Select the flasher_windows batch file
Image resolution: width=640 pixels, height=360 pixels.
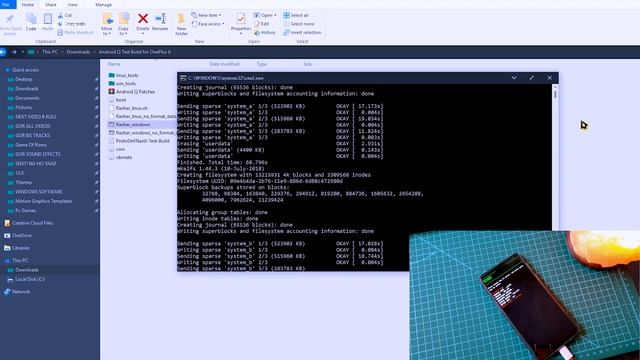coord(133,124)
